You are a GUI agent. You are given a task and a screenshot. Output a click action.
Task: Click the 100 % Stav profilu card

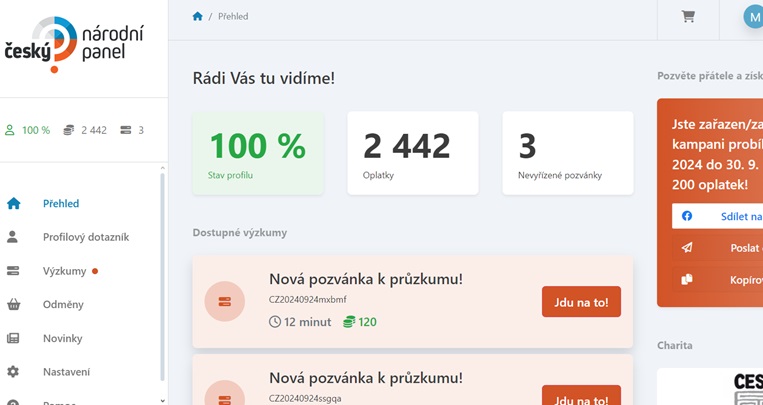pyautogui.click(x=258, y=153)
